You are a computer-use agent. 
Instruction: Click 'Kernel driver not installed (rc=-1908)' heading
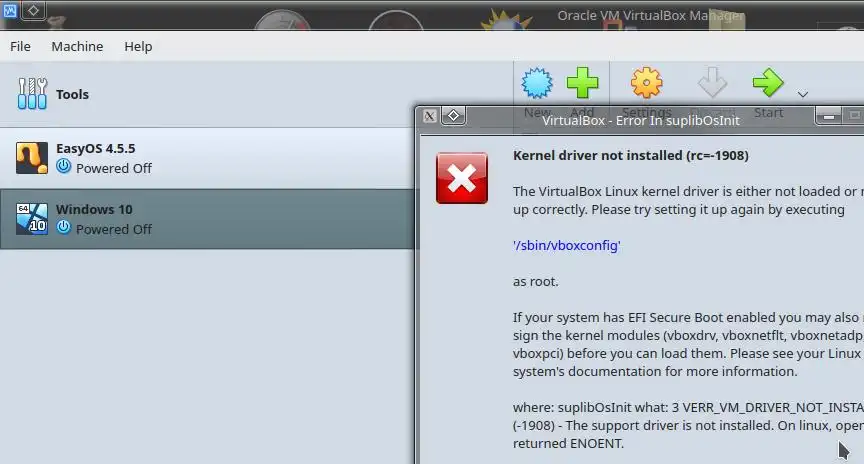coord(630,155)
